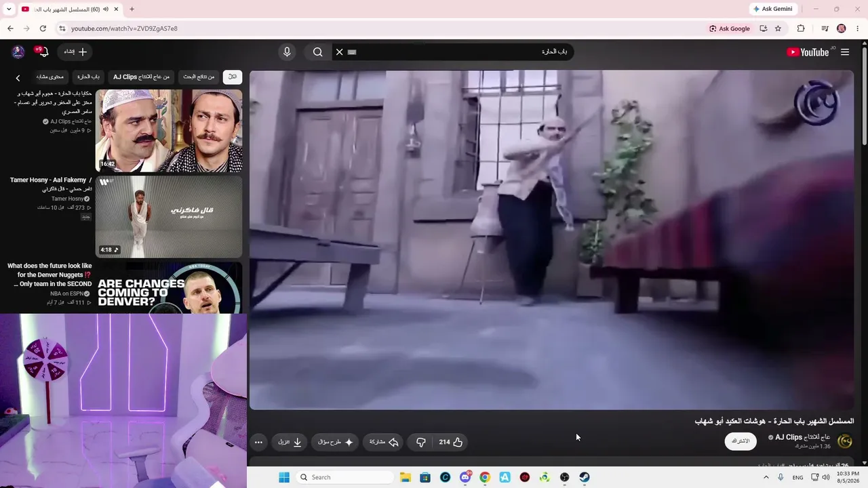Select the باب الحارة filter chip
Screen dimensions: 868x488
(x=88, y=77)
